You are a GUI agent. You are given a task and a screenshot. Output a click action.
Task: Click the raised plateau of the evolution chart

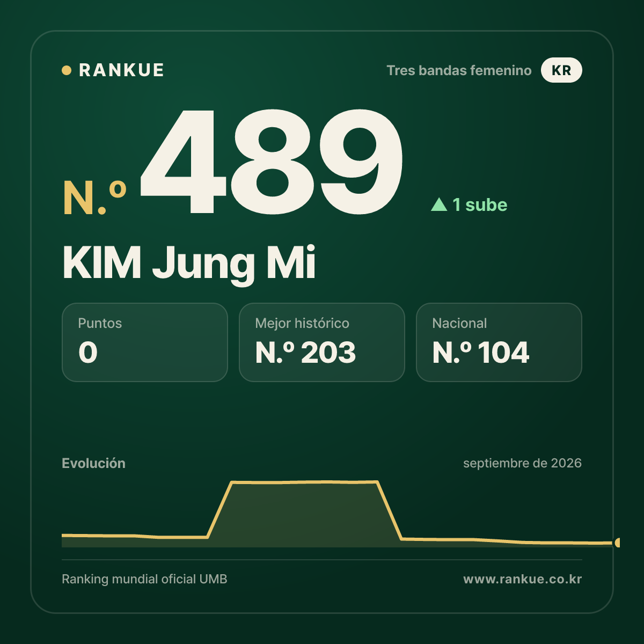click(305, 482)
